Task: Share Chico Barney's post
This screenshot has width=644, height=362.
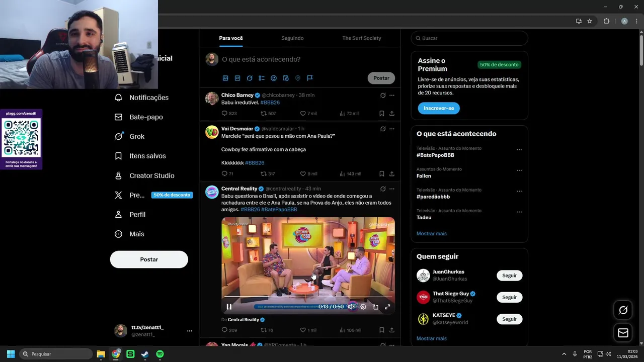Action: click(392, 114)
